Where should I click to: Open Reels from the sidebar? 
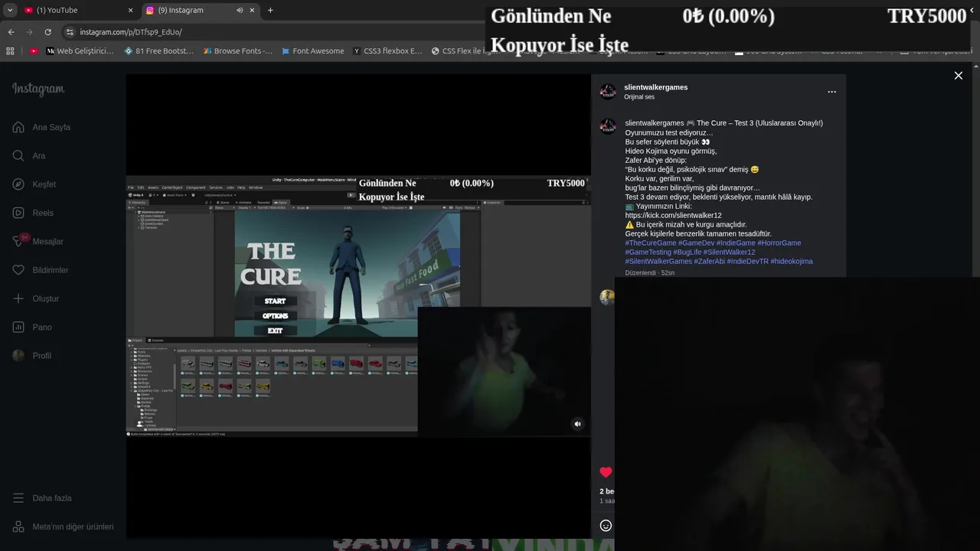tap(33, 213)
